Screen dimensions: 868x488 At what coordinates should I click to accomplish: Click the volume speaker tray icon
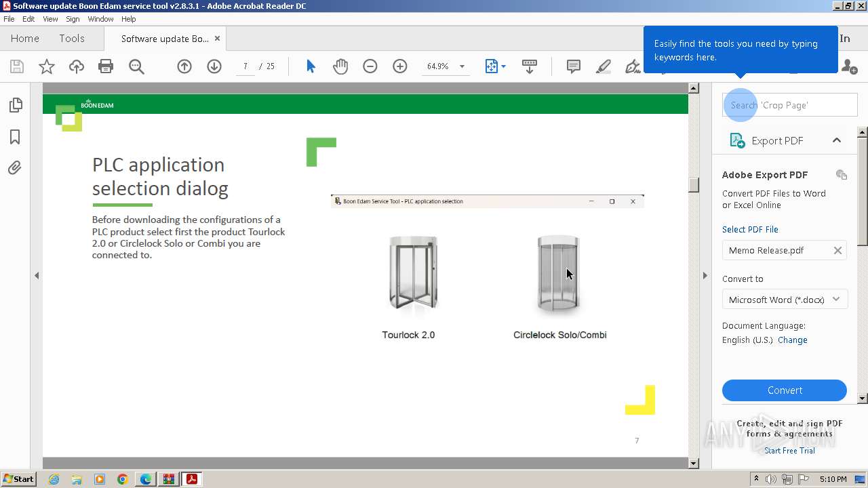[x=771, y=479]
